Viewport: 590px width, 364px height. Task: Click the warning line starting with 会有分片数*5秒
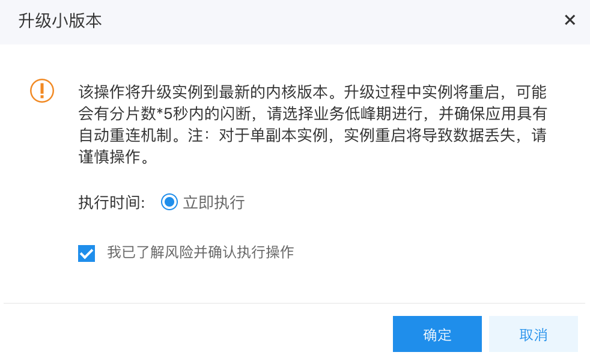pos(312,114)
